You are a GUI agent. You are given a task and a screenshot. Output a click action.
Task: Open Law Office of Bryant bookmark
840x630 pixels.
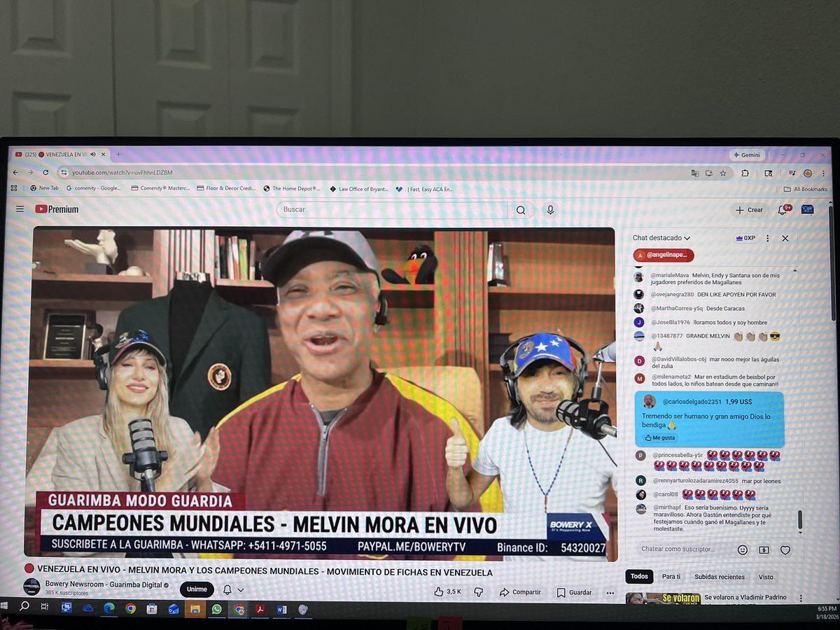pos(358,189)
